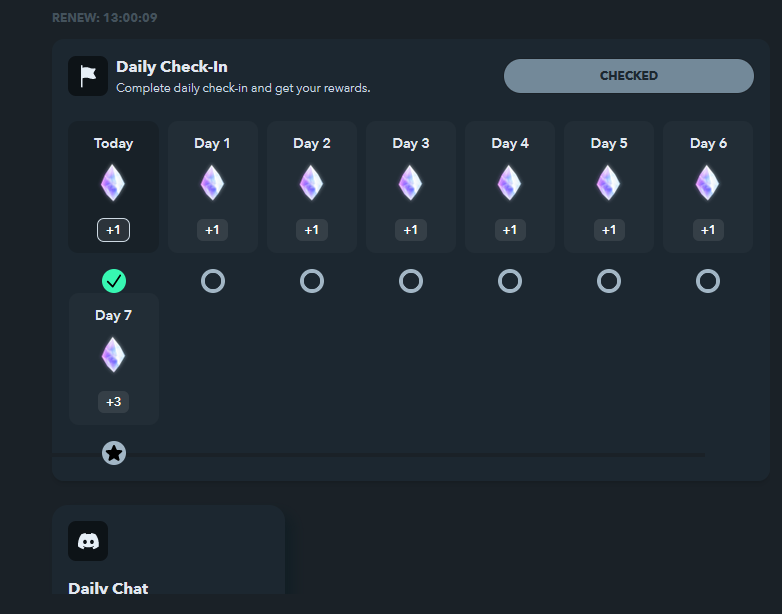Click the Day 5 label

coord(609,144)
